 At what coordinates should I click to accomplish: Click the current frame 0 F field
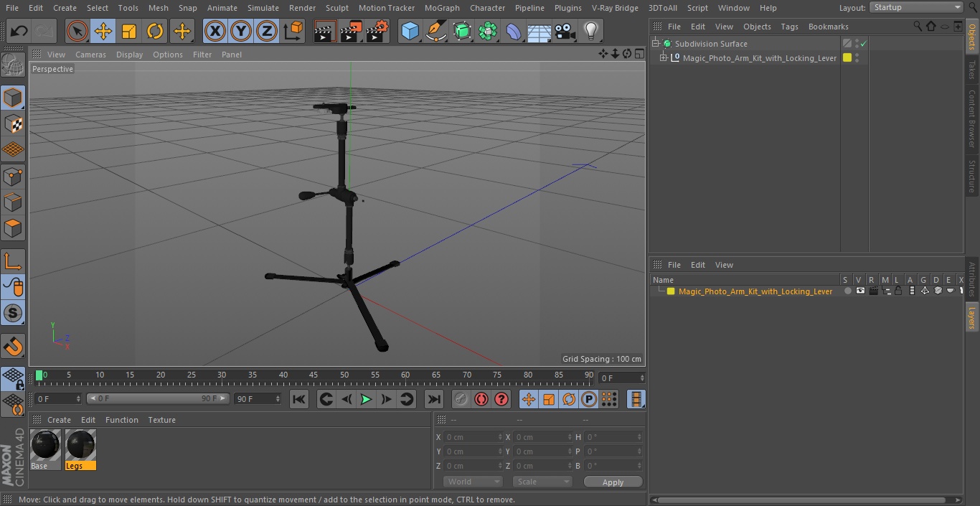click(58, 398)
